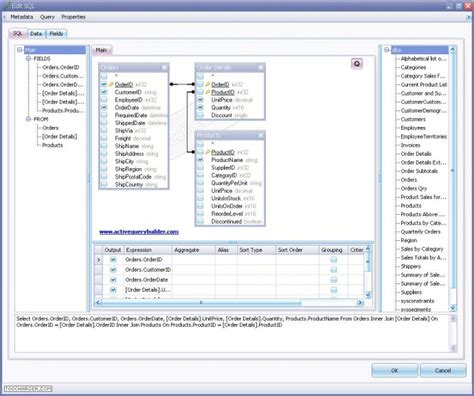Screen dimensions: 474x396
Task: Collapse the dbo tree node
Action: click(x=387, y=50)
